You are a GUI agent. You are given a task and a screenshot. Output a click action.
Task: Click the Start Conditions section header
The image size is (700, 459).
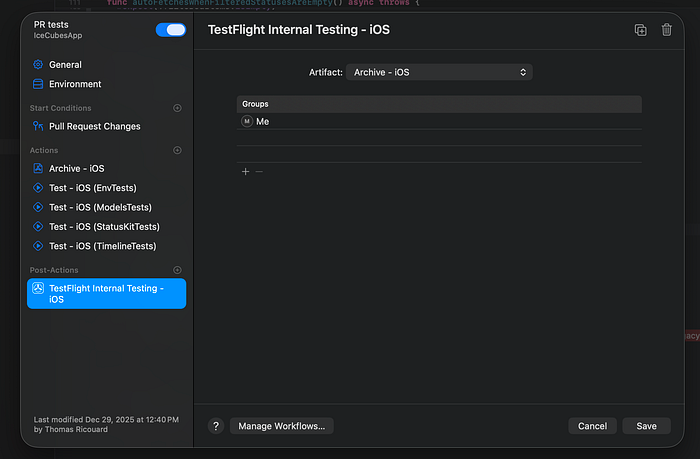coord(60,108)
